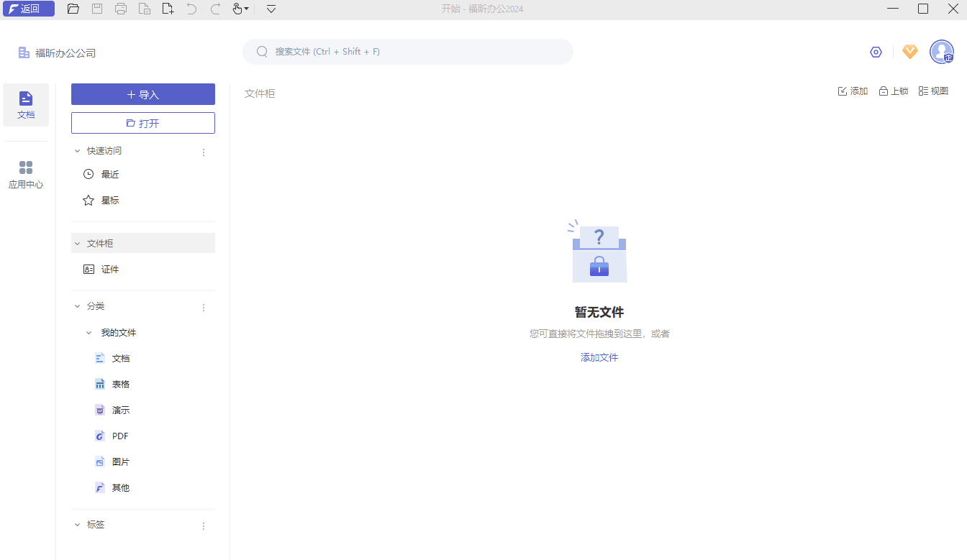Switch to the 应用中心 panel
The width and height of the screenshot is (967, 560).
[26, 173]
